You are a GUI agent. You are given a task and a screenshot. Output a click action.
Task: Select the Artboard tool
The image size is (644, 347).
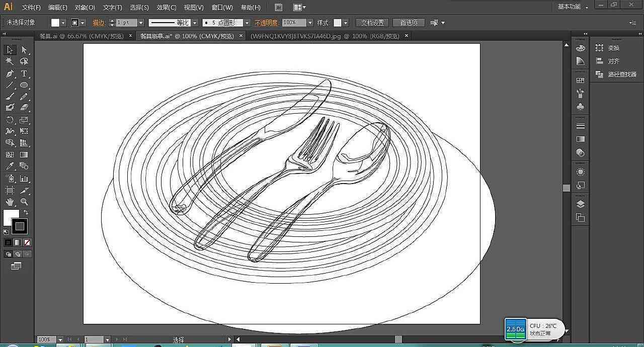point(10,191)
